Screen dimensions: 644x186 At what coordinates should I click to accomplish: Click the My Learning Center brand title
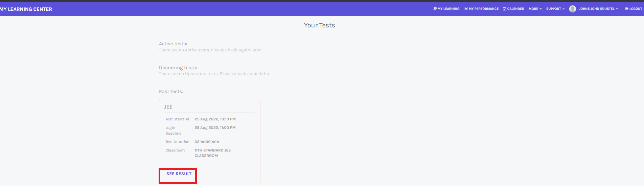26,9
